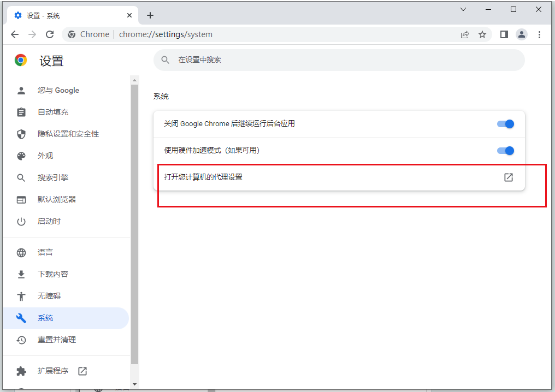This screenshot has width=555, height=392.
Task: Click the external link icon for proxy settings
Action: tap(508, 177)
